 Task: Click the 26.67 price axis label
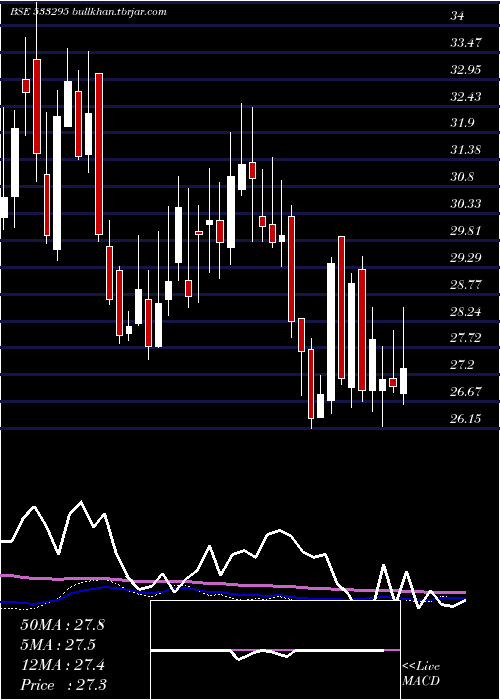click(466, 392)
